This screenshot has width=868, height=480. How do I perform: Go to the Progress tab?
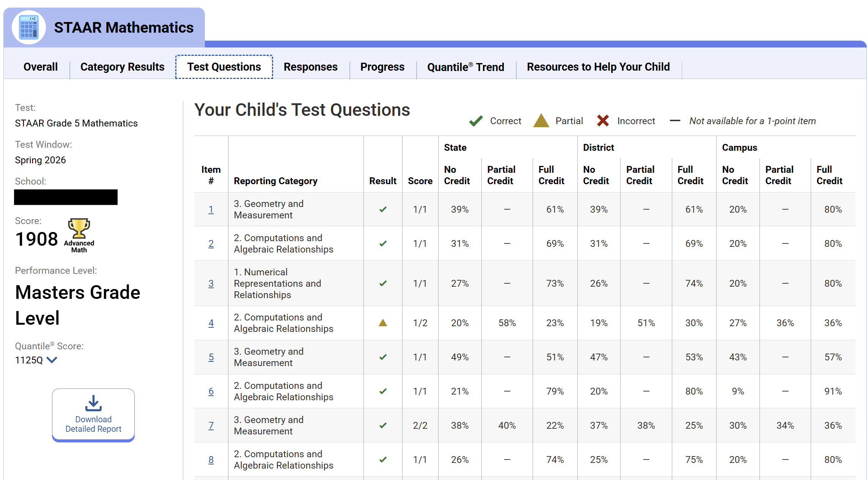[382, 67]
